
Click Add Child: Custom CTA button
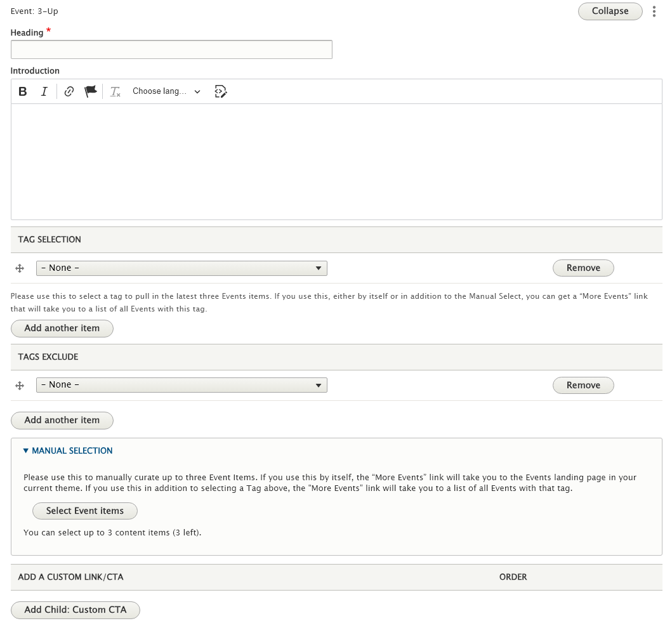(x=76, y=610)
